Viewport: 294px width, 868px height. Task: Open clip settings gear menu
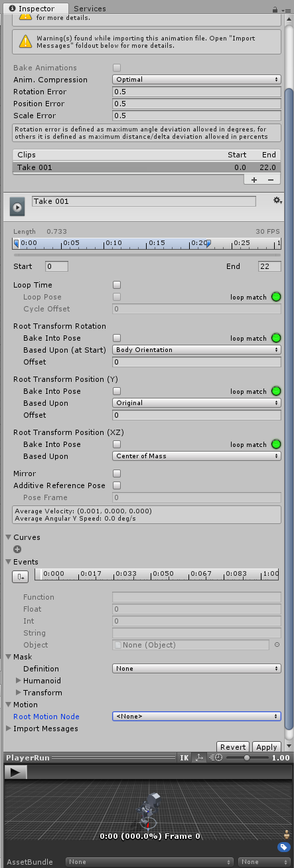click(x=277, y=201)
